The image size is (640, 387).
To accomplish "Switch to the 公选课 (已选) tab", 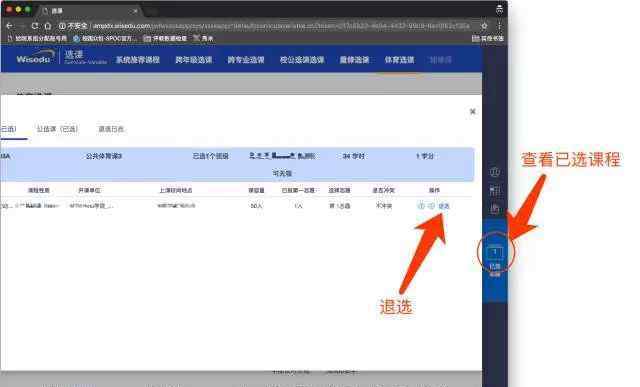I will pos(57,129).
